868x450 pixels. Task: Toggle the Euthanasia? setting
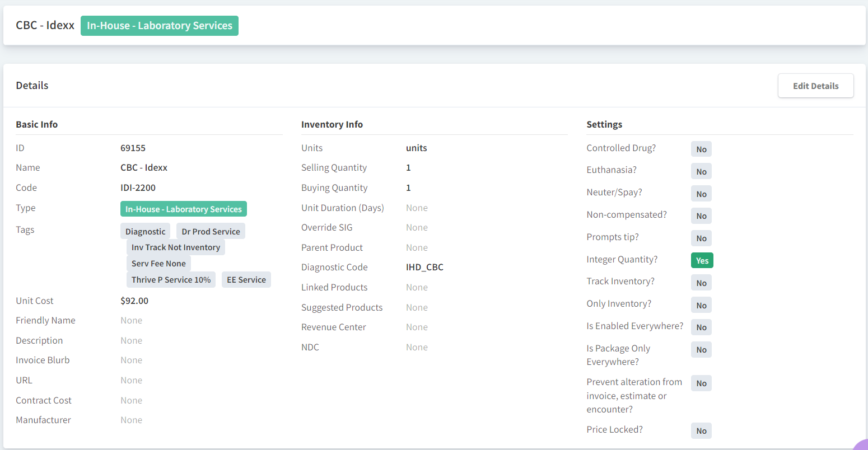click(701, 171)
